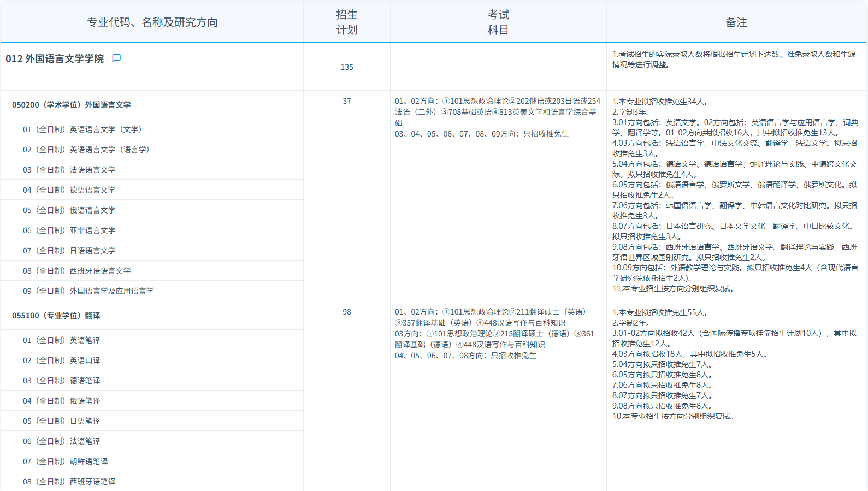The height and width of the screenshot is (491, 868).
Task: Click direction 03 法语语言文学
Action: (69, 170)
